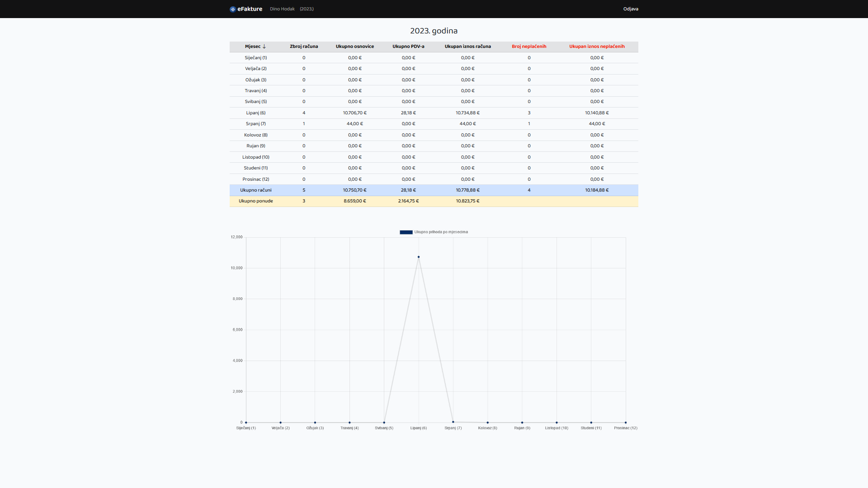Viewport: 868px width, 488px height.
Task: Click Odjava to log out
Action: [630, 9]
